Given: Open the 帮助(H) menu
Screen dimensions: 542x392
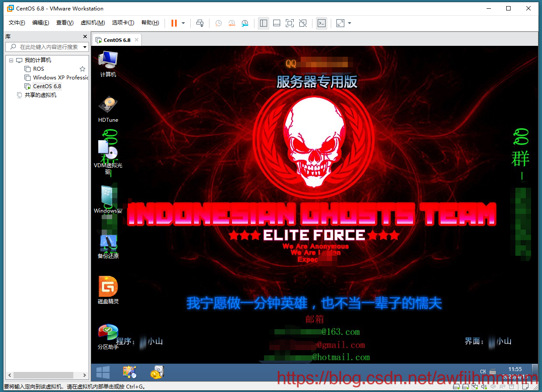Looking at the screenshot, I should [150, 23].
